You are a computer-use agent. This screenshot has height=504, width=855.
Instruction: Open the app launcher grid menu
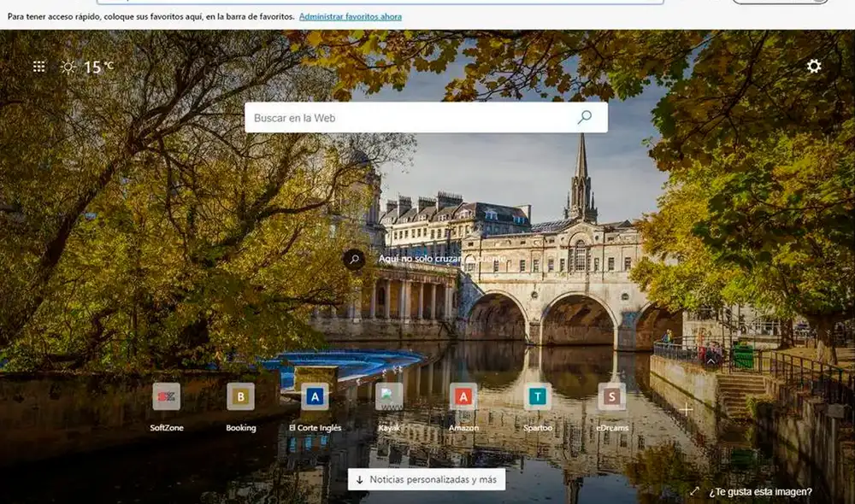pos(37,66)
